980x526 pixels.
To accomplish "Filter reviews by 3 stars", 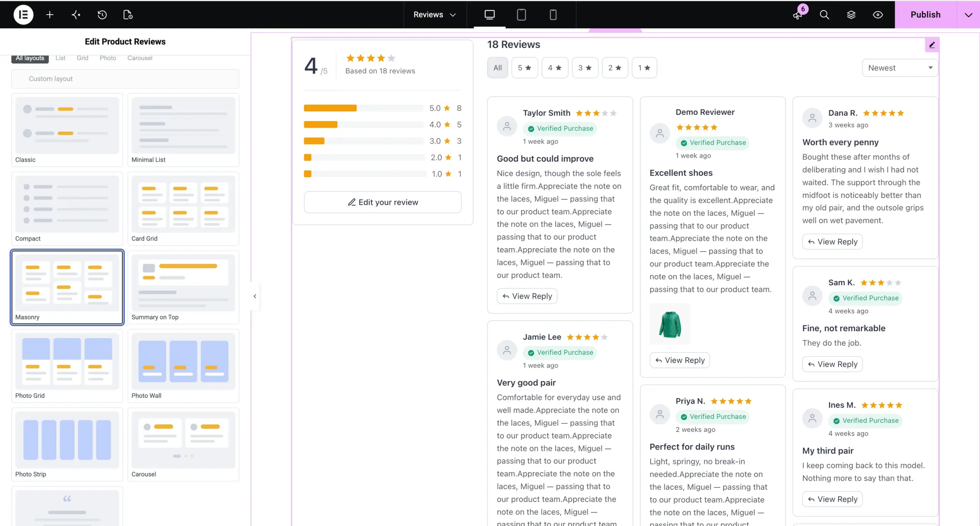I will 585,68.
